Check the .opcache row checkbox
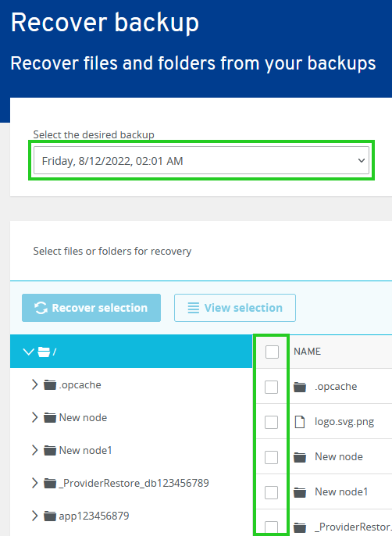This screenshot has width=392, height=536. click(272, 387)
